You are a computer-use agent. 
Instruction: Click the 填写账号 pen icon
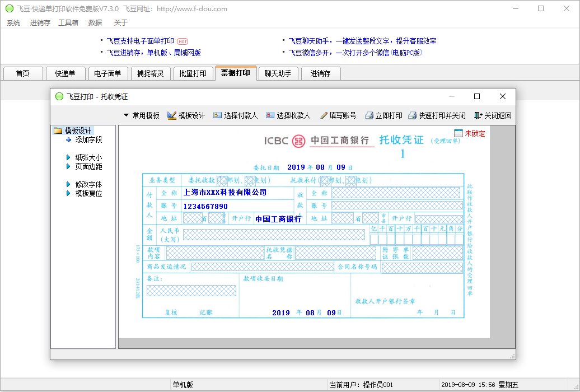click(324, 115)
